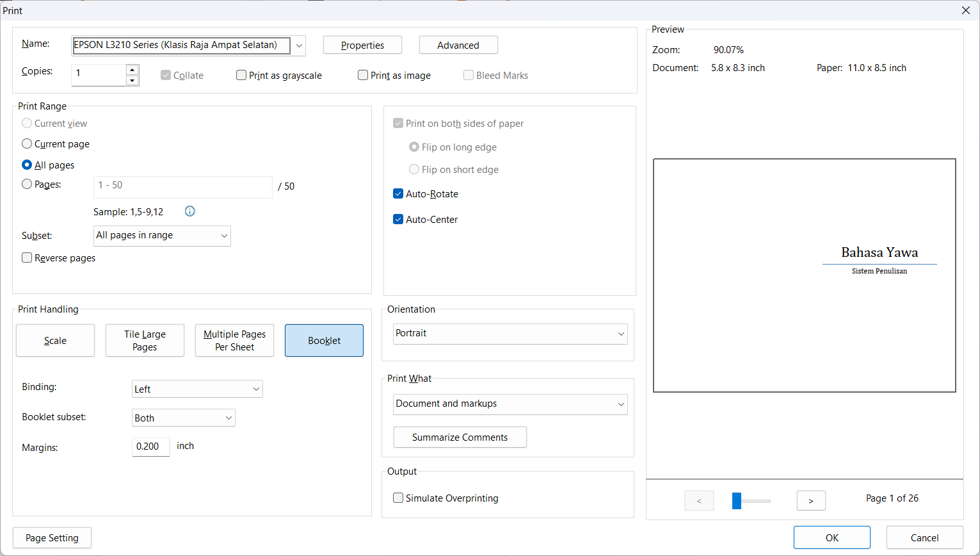Click the previous preview page arrow
The width and height of the screenshot is (980, 556).
tap(699, 500)
